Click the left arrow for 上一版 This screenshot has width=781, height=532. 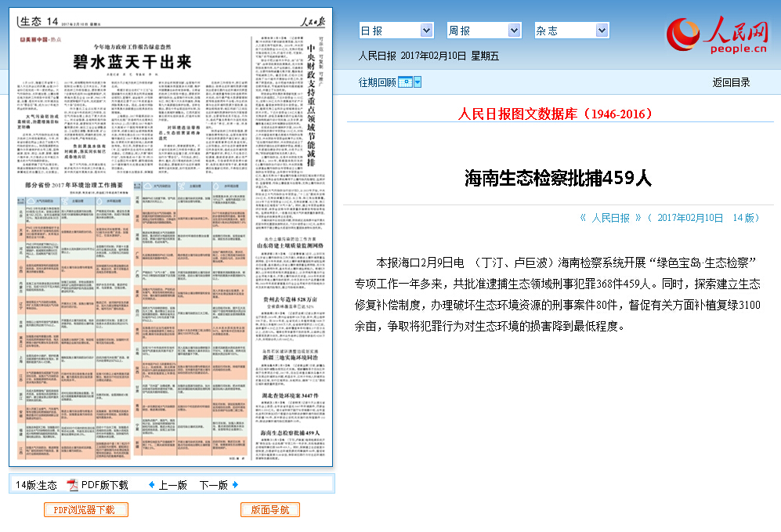coord(151,485)
